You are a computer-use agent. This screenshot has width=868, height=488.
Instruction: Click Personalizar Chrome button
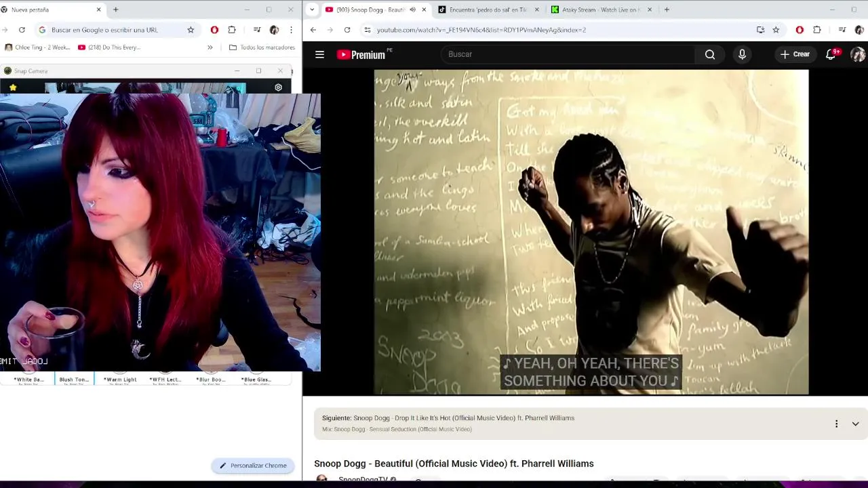(253, 466)
